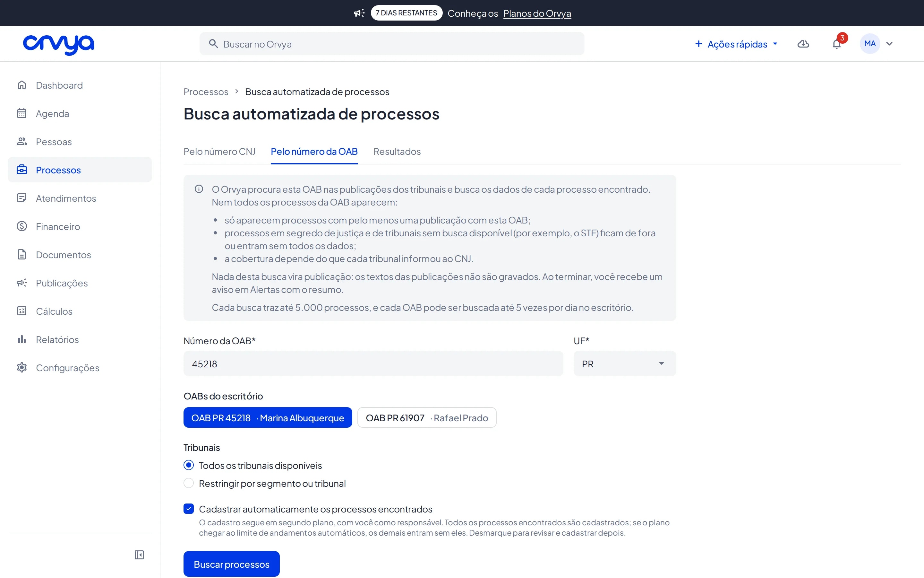Screen dimensions: 924x578
Task: Click the Processos briefcase icon
Action: click(22, 169)
